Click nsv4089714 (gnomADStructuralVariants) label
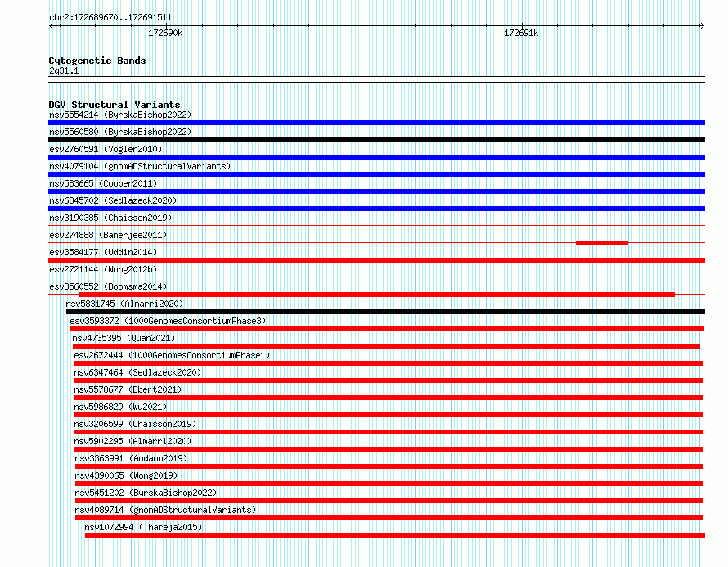 [x=165, y=510]
